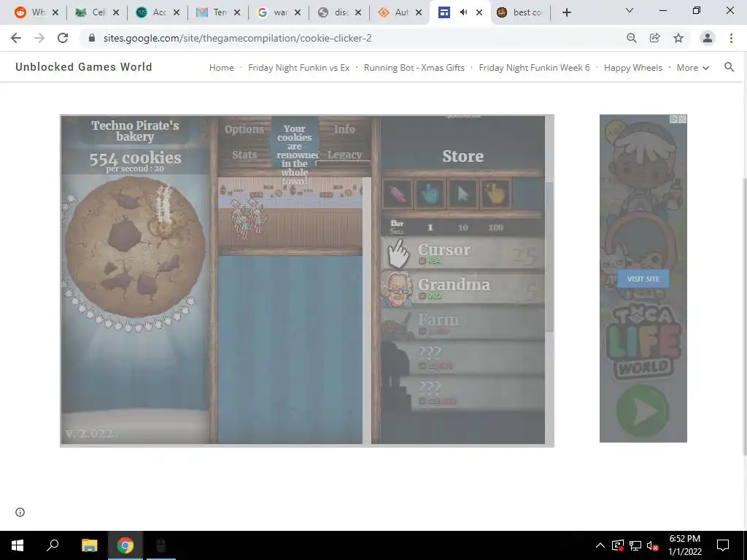Open the site info icon at the bottom left

point(20,512)
